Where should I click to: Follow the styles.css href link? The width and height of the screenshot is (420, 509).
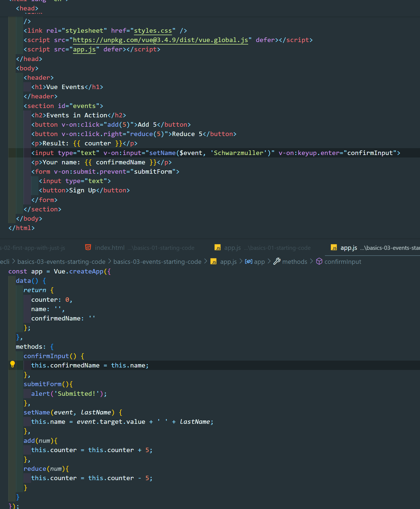pyautogui.click(x=153, y=31)
